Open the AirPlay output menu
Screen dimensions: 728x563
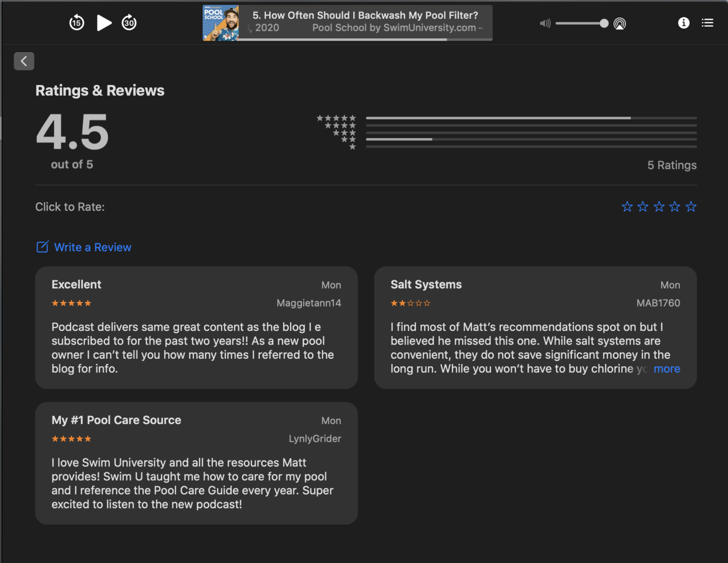click(620, 23)
